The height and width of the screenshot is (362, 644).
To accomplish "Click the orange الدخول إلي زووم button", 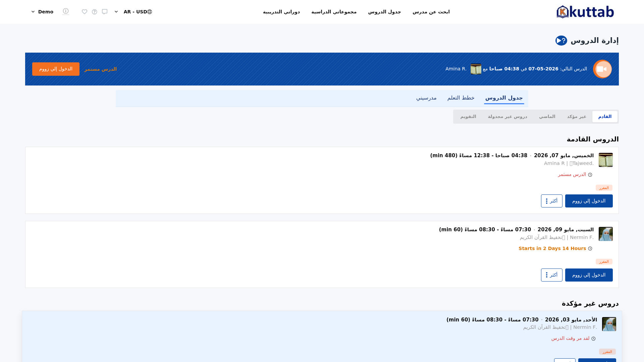I will point(56,69).
